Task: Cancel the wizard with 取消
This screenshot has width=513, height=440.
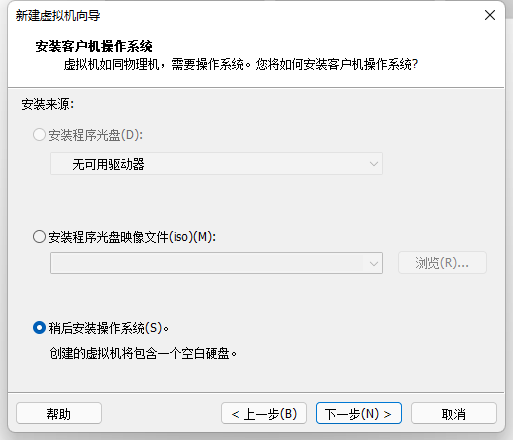Action: 454,413
